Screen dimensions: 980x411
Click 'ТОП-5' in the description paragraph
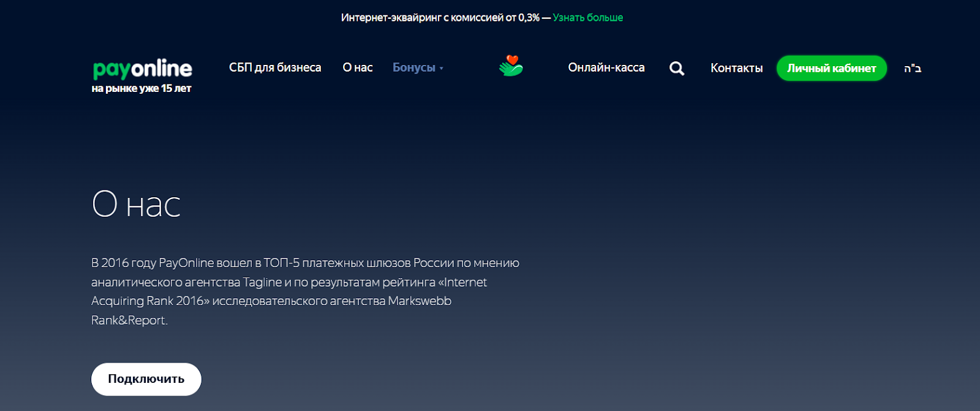pyautogui.click(x=282, y=263)
